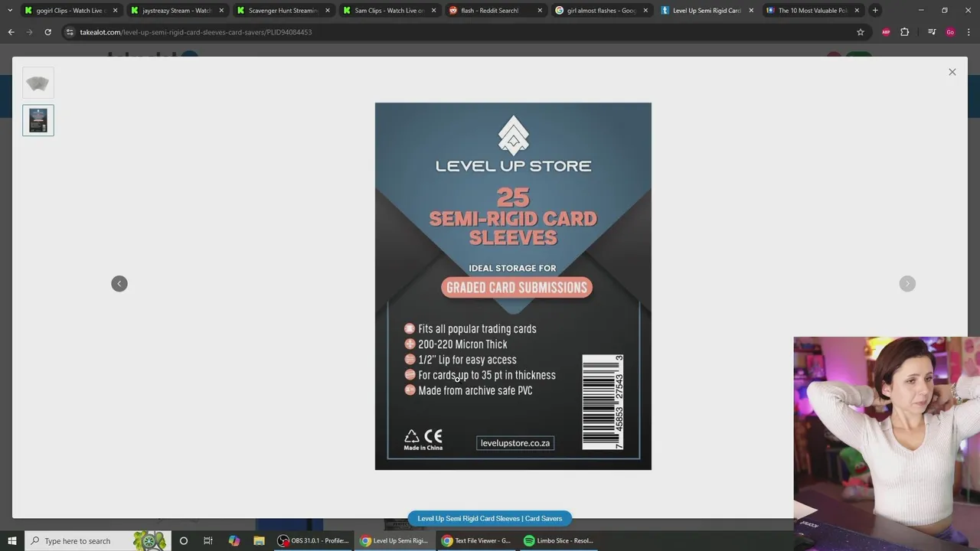Click the browser forward arrow
980x551 pixels.
29,32
